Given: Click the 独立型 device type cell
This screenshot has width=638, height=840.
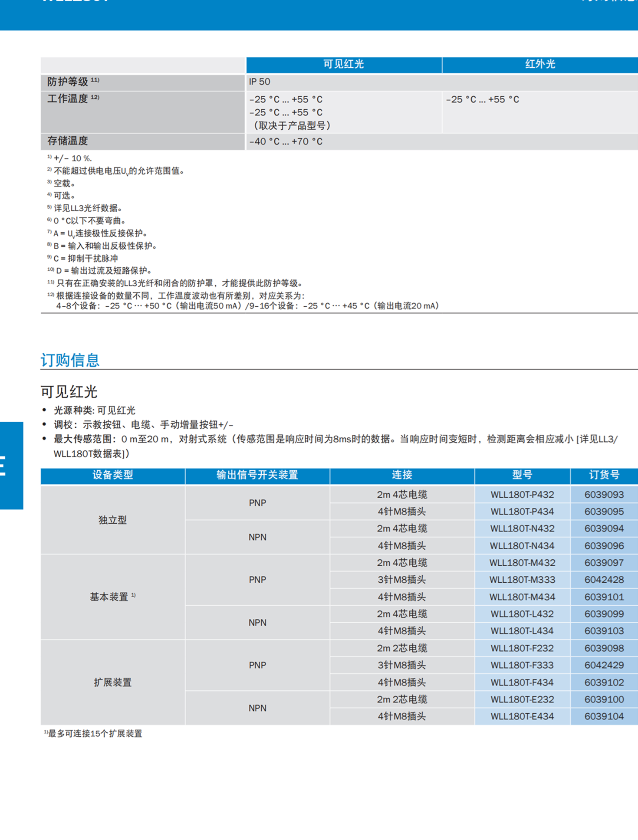Looking at the screenshot, I should coord(113,520).
